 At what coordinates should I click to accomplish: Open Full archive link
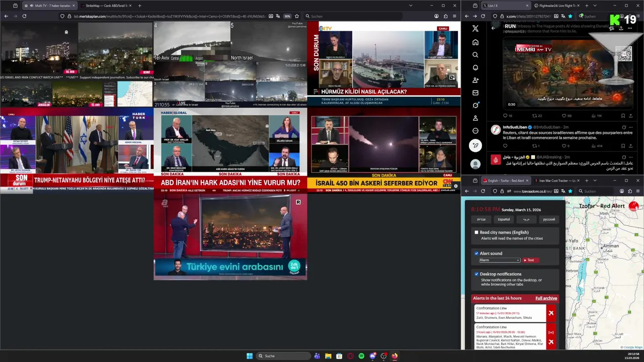tap(546, 298)
